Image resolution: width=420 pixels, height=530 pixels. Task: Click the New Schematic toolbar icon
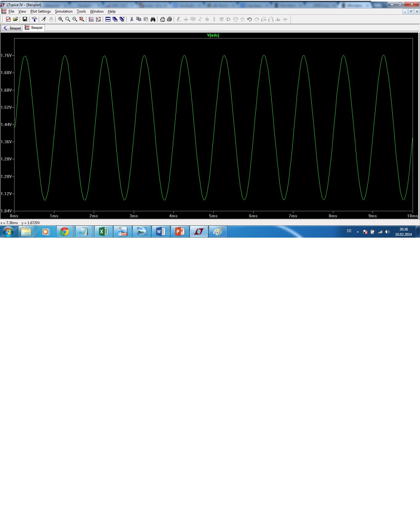coord(8,19)
